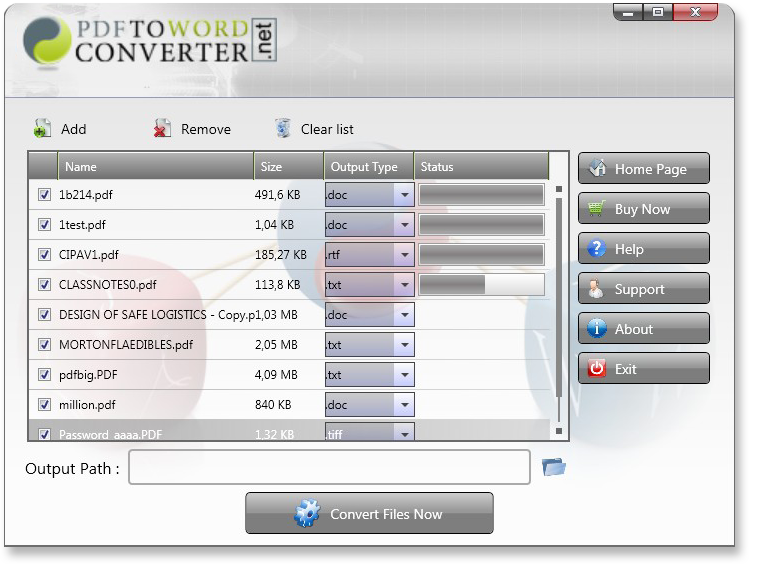Click the Size column header
Image resolution: width=760 pixels, height=570 pixels.
pos(289,167)
